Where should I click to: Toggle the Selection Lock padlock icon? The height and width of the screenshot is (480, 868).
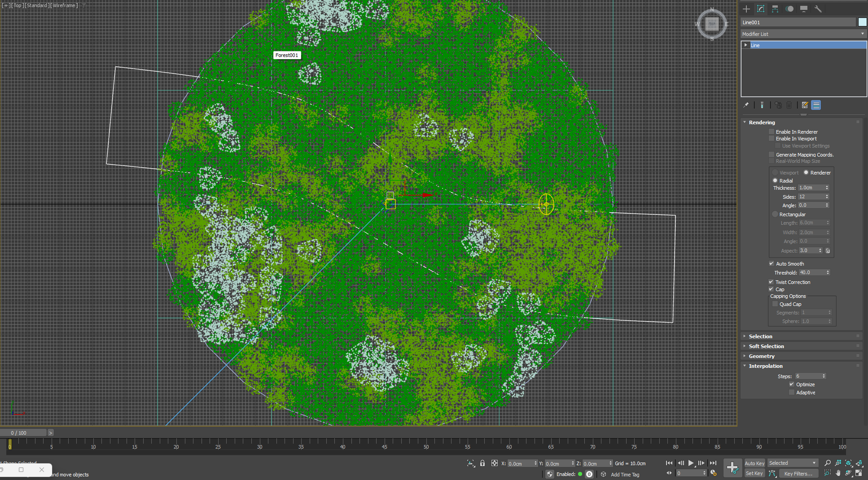pyautogui.click(x=482, y=463)
